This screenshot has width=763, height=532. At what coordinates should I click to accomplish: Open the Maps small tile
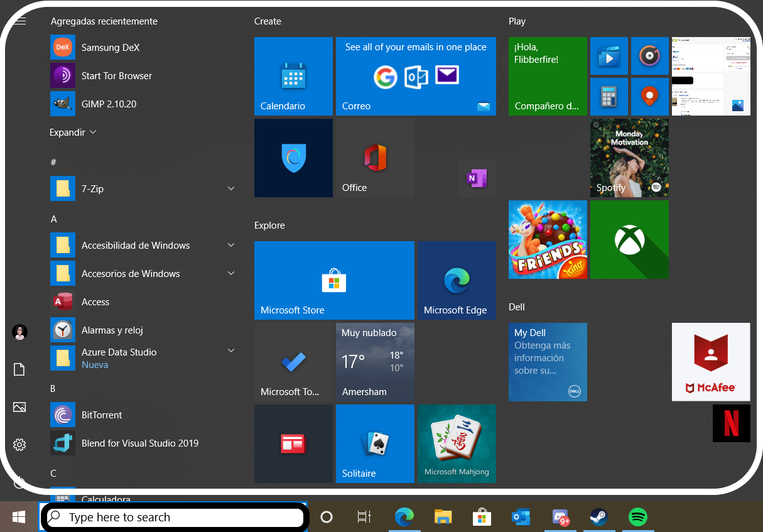[x=649, y=97]
